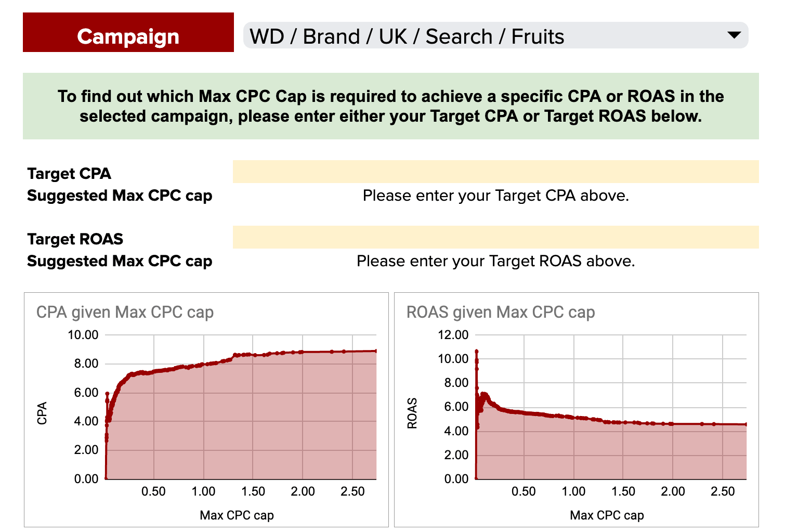Click 'Please enter your Target CPA above.' message
Screen dimensions: 785x532
point(496,196)
